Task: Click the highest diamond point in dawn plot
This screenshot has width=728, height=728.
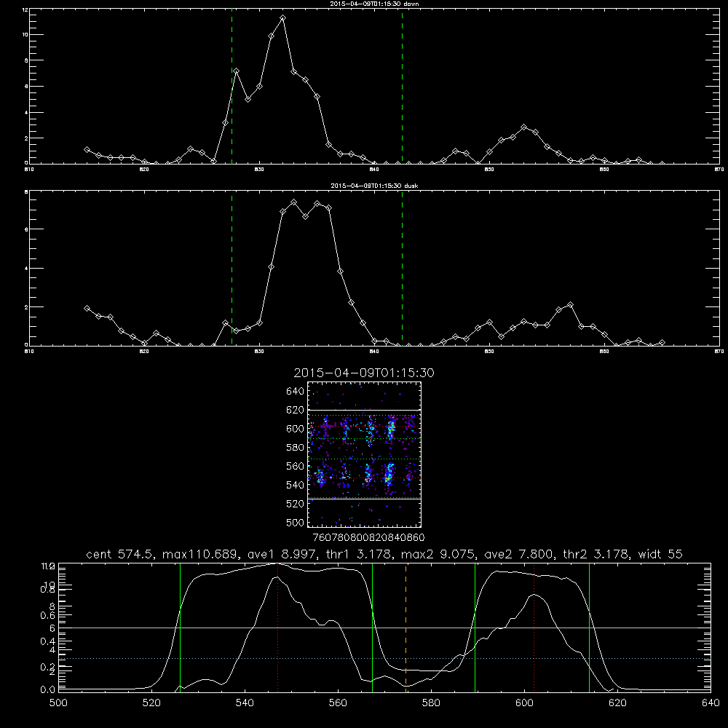Action: (282, 18)
